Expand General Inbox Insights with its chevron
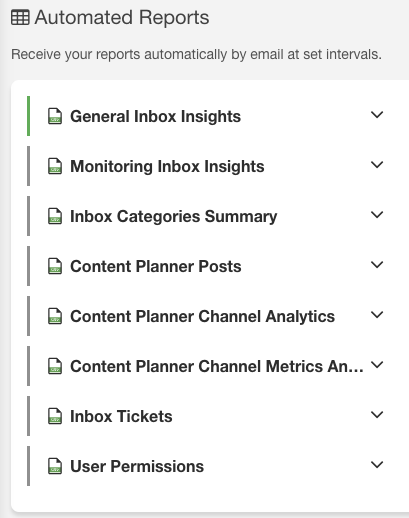This screenshot has height=518, width=409. (x=377, y=115)
